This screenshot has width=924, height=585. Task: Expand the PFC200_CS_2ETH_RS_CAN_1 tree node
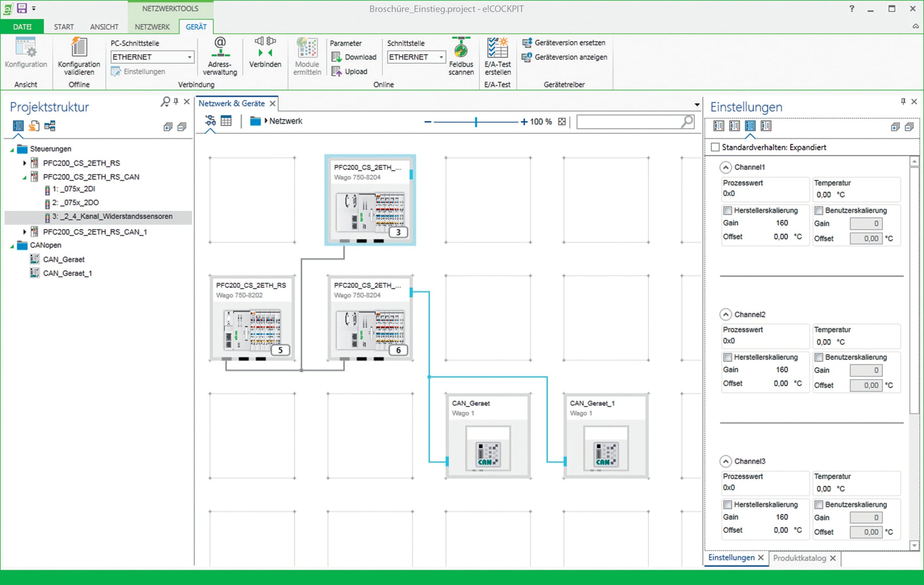point(24,232)
